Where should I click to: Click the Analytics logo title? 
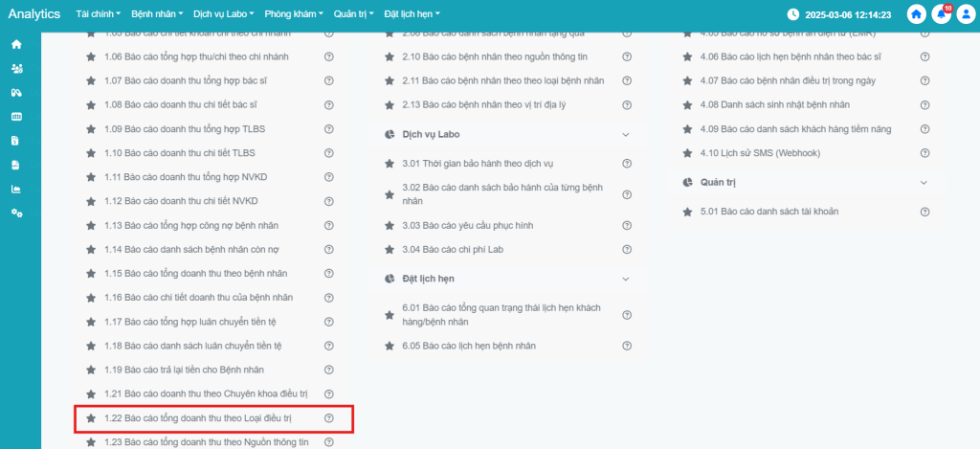(33, 14)
